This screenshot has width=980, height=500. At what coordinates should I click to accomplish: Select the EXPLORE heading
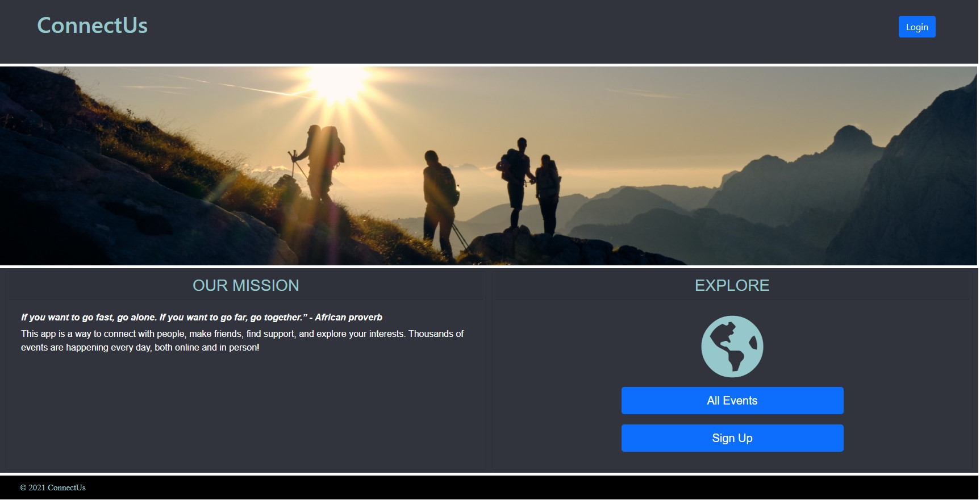tap(732, 285)
